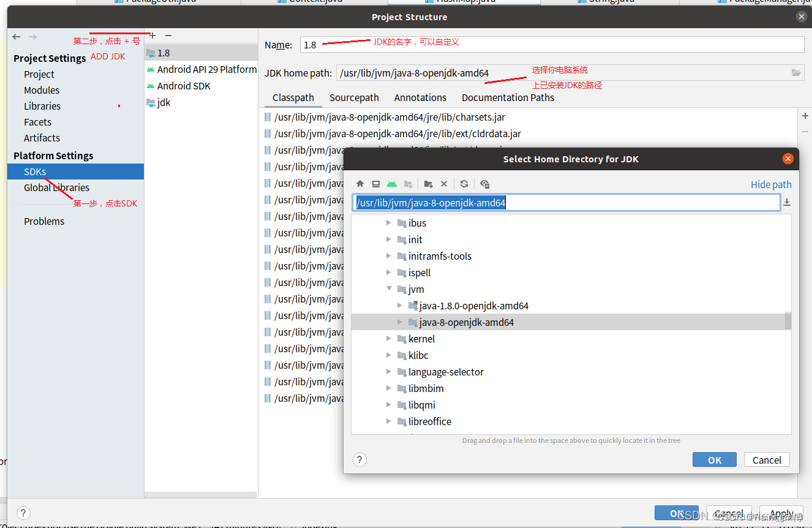Refresh the directory tree
This screenshot has width=812, height=528.
(x=464, y=184)
